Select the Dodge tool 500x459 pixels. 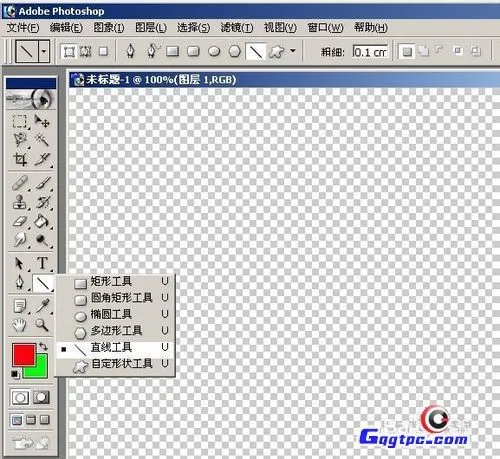42,240
